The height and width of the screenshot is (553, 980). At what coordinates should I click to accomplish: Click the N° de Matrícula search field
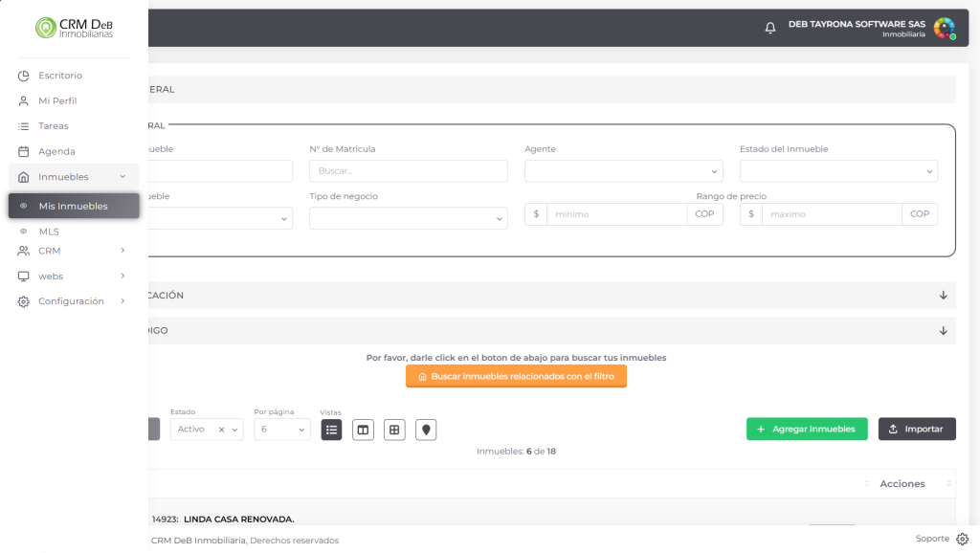click(x=408, y=171)
